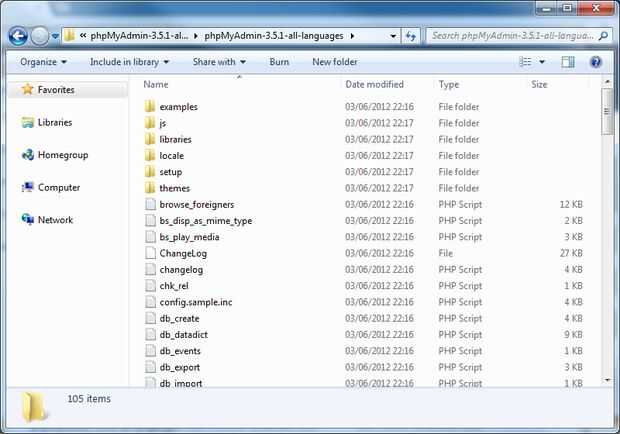Sort by the Type column header

(449, 84)
